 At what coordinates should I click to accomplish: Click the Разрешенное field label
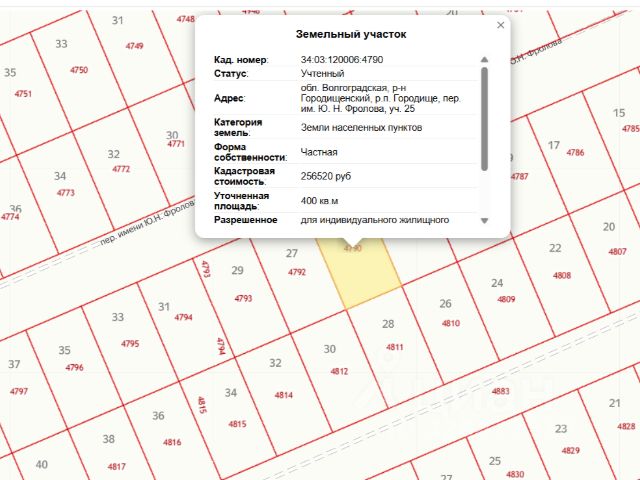[x=245, y=220]
